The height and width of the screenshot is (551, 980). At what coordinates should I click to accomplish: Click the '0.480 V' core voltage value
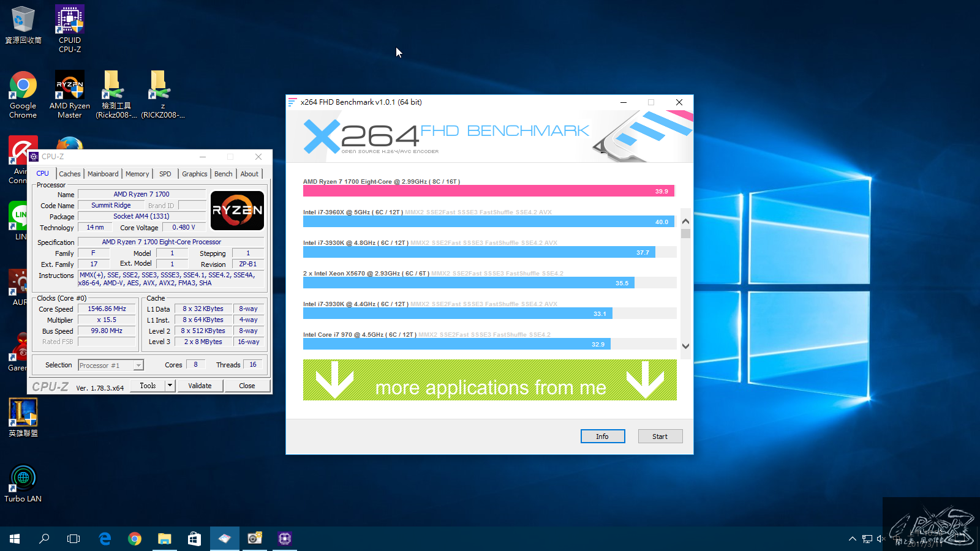pyautogui.click(x=184, y=228)
